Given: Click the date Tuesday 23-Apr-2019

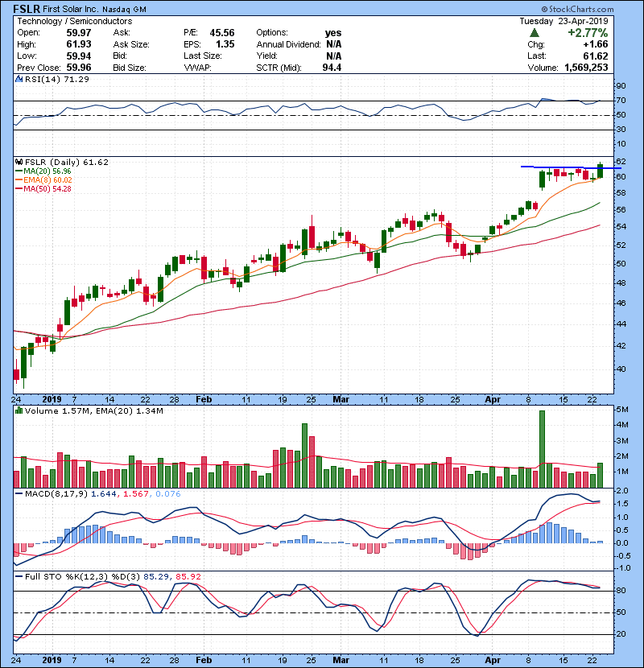Looking at the screenshot, I should 563,21.
